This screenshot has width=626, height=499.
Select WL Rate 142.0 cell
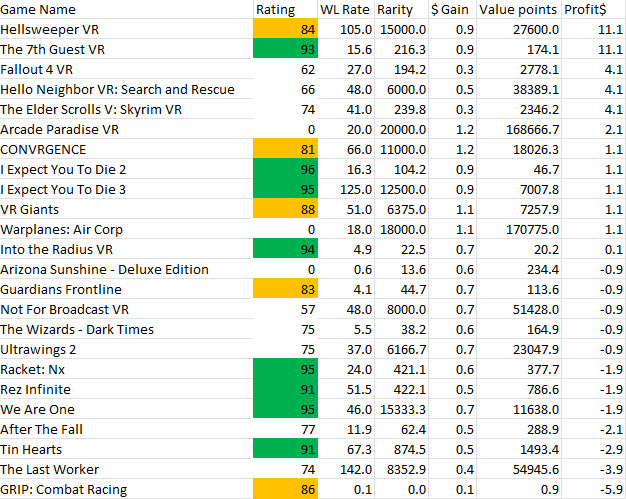[x=346, y=469]
